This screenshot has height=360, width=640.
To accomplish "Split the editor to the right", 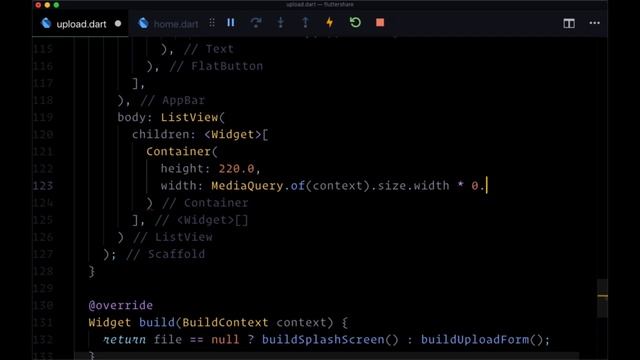I will tap(569, 23).
